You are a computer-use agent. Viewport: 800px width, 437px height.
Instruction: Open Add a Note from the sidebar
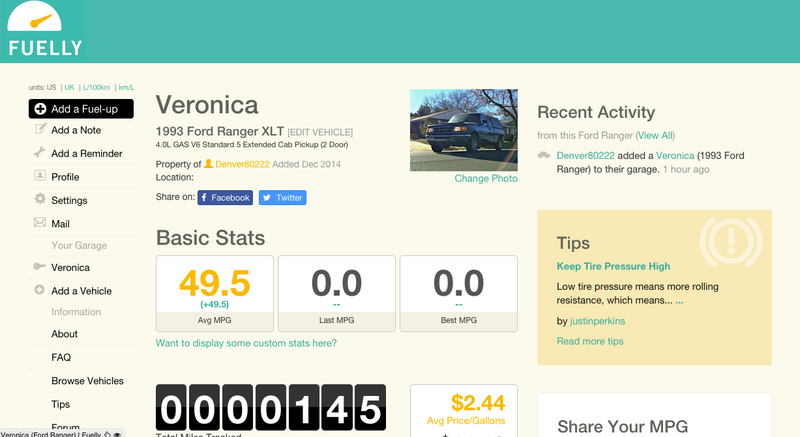point(76,130)
